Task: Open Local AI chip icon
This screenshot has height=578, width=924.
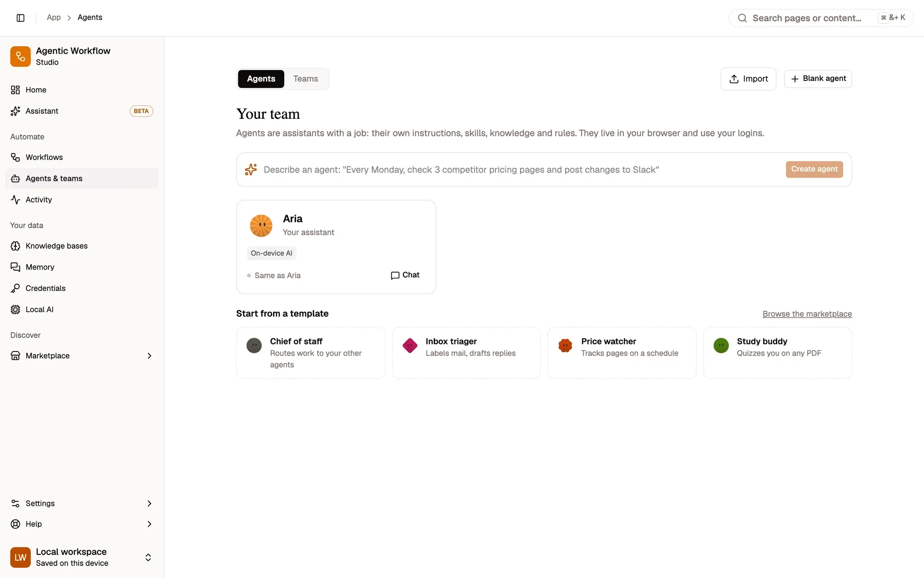Action: pyautogui.click(x=15, y=310)
